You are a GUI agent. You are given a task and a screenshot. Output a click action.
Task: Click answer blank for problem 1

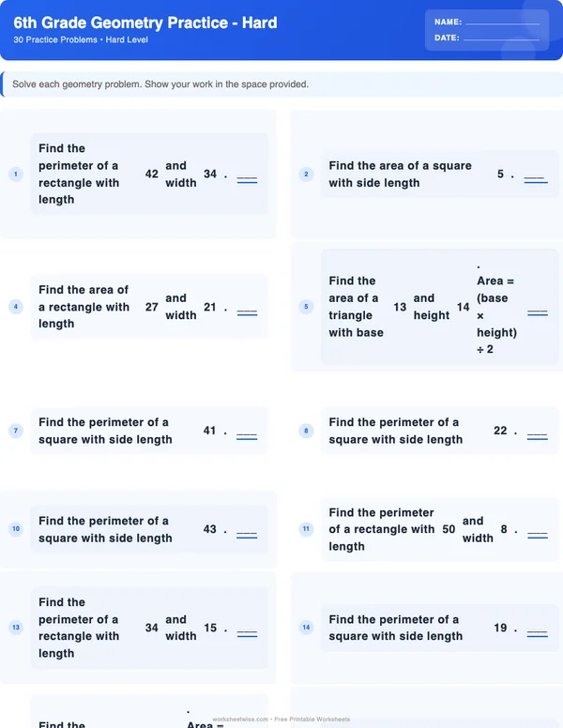pyautogui.click(x=247, y=178)
